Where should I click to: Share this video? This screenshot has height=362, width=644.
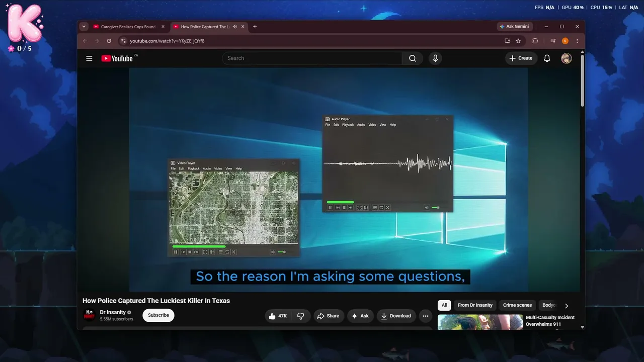click(x=328, y=316)
